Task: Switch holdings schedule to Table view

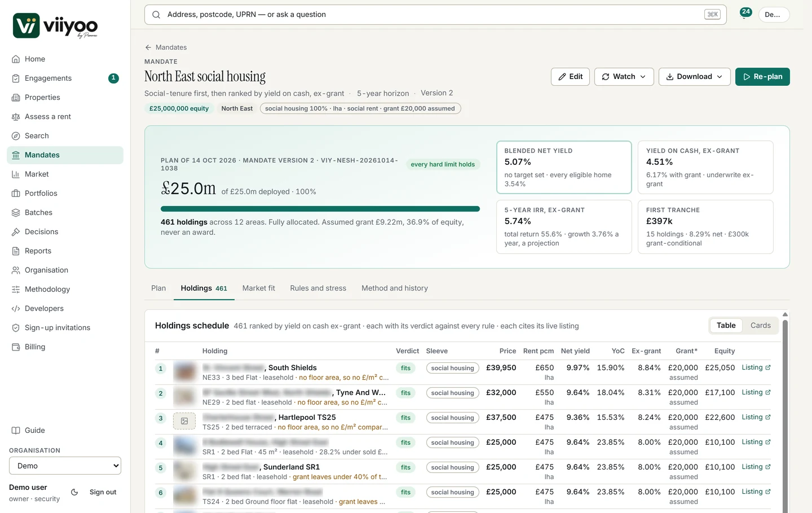Action: (x=726, y=326)
